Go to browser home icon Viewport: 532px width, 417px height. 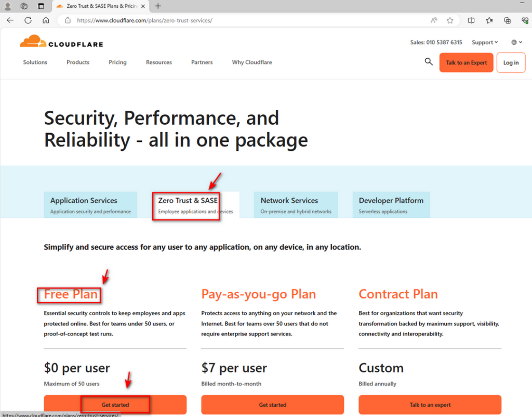coord(46,20)
